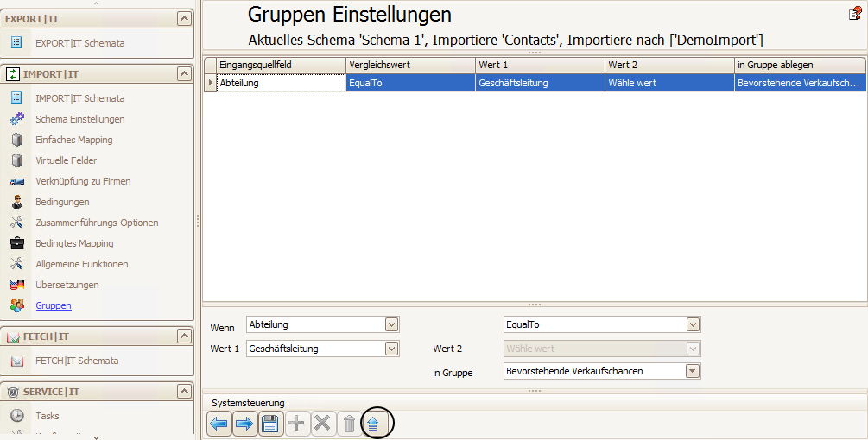Screen dimensions: 868x440
Task: Click the FETCH|IT Schemata mail icon
Action: pyautogui.click(x=17, y=361)
